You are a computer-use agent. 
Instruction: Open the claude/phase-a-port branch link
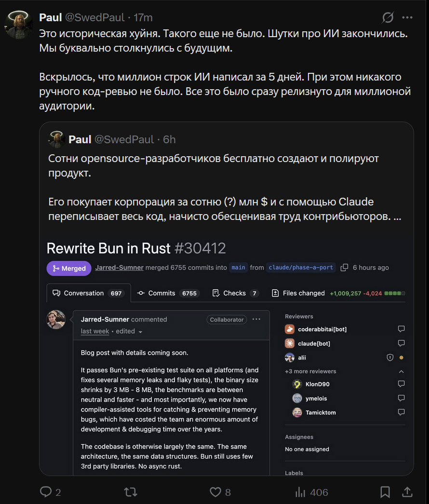(x=301, y=267)
